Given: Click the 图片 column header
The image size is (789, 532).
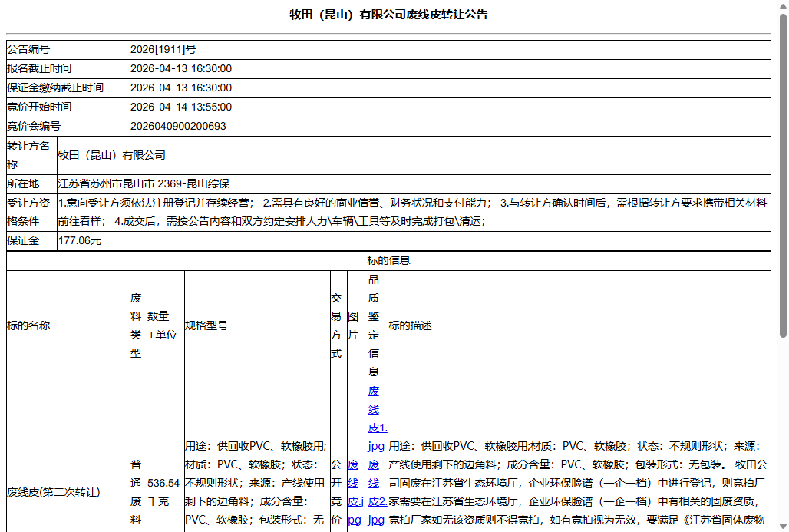Looking at the screenshot, I should click(x=353, y=325).
